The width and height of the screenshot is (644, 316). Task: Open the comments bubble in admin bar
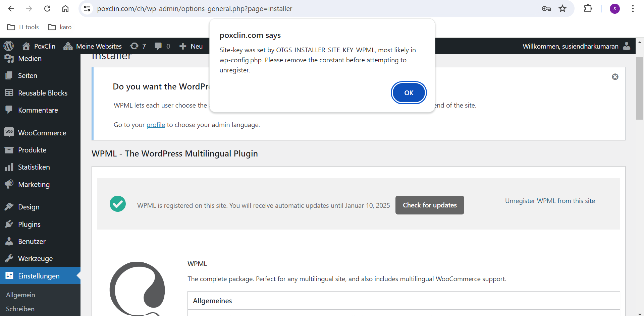tap(162, 46)
